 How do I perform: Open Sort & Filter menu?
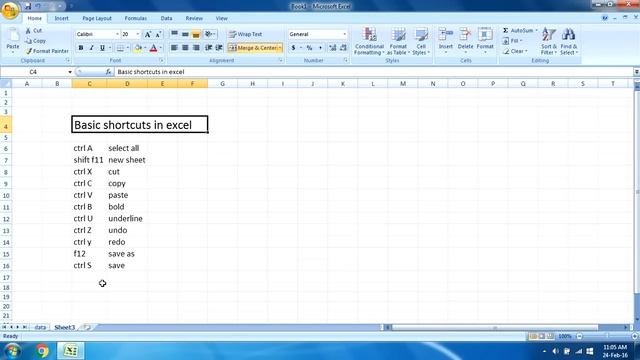pyautogui.click(x=549, y=41)
